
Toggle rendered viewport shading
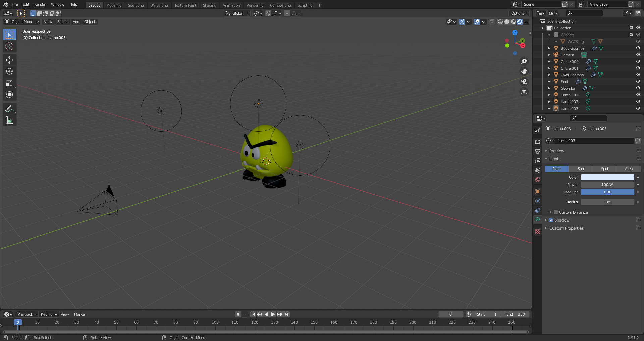click(x=520, y=22)
